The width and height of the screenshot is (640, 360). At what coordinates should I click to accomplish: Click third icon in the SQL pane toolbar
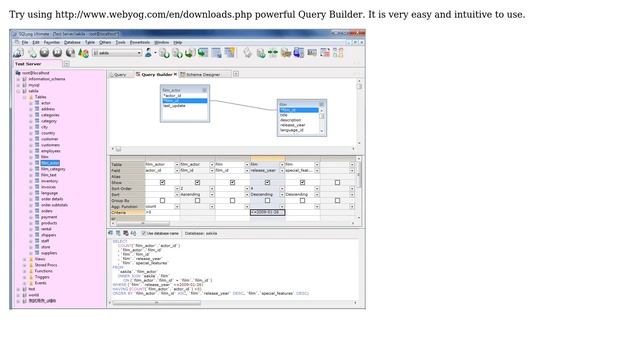pyautogui.click(x=126, y=233)
